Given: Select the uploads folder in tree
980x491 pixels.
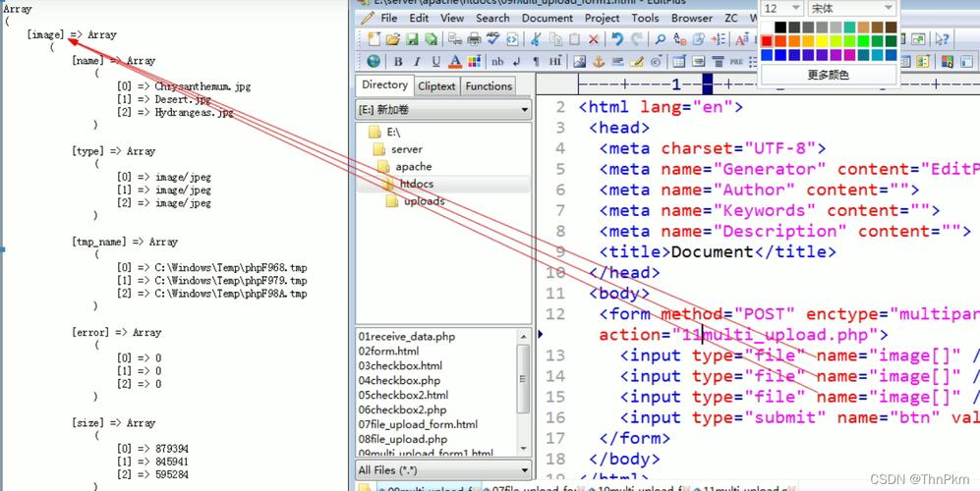Looking at the screenshot, I should tap(416, 200).
